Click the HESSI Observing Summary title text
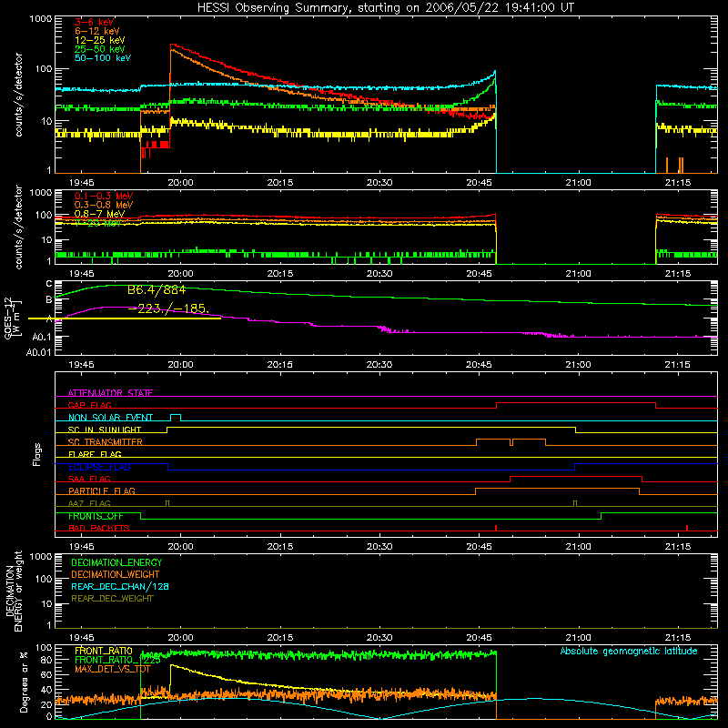 386,8
